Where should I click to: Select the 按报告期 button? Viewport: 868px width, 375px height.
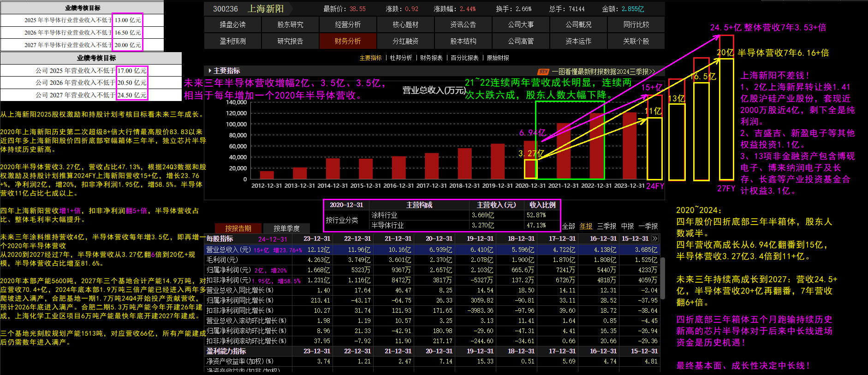pyautogui.click(x=238, y=228)
